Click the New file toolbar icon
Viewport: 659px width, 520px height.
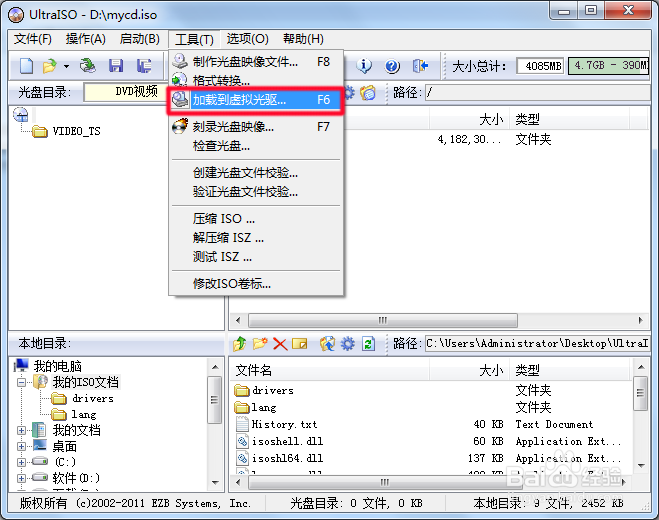click(26, 66)
